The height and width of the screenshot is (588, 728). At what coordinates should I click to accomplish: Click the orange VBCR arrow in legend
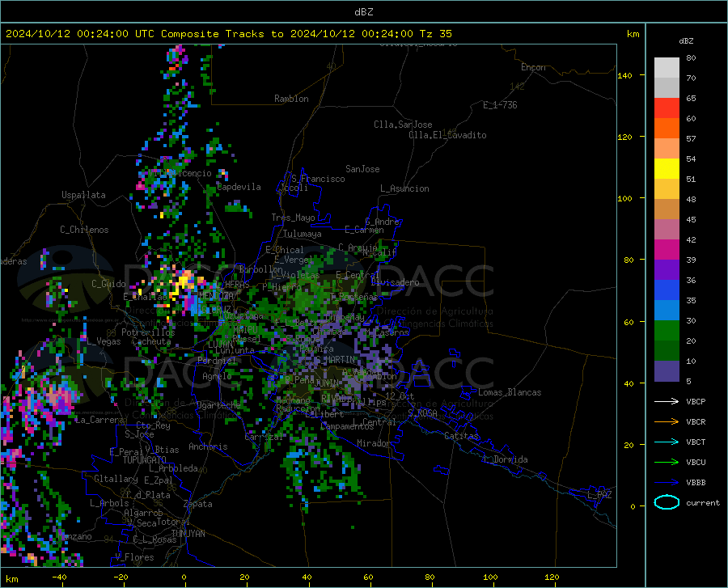pyautogui.click(x=667, y=422)
